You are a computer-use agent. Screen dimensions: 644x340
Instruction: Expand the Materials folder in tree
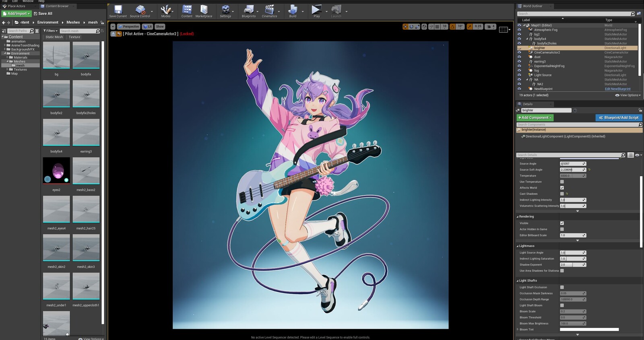click(x=7, y=58)
